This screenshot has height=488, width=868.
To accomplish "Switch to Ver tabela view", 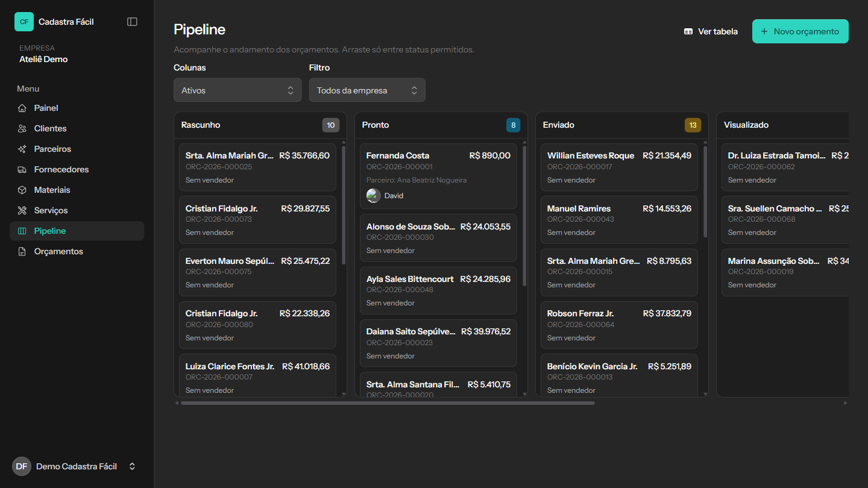I will point(711,31).
